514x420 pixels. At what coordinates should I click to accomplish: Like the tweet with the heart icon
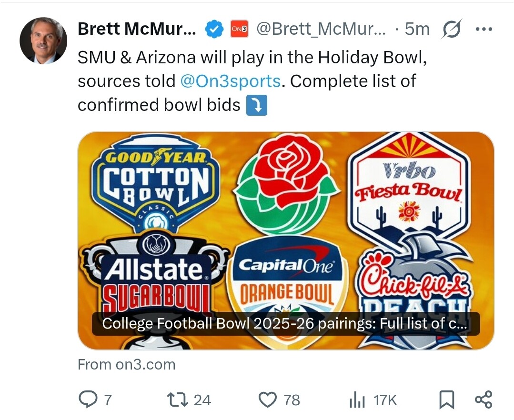click(267, 400)
